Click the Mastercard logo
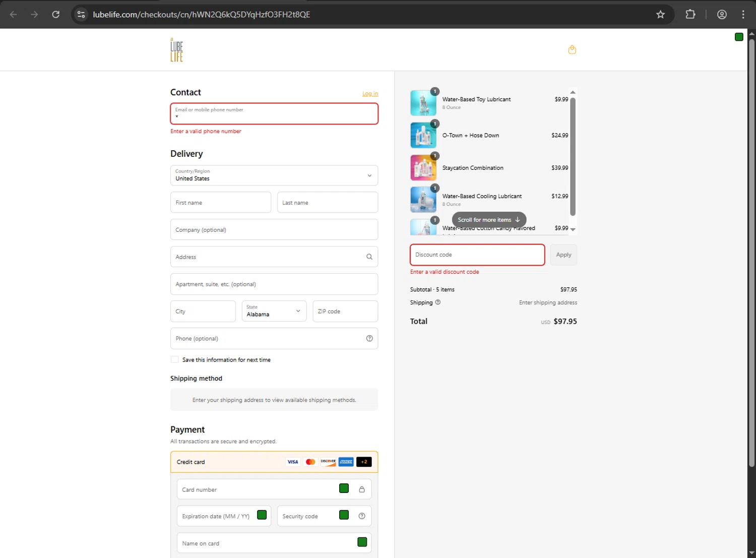 click(x=310, y=462)
